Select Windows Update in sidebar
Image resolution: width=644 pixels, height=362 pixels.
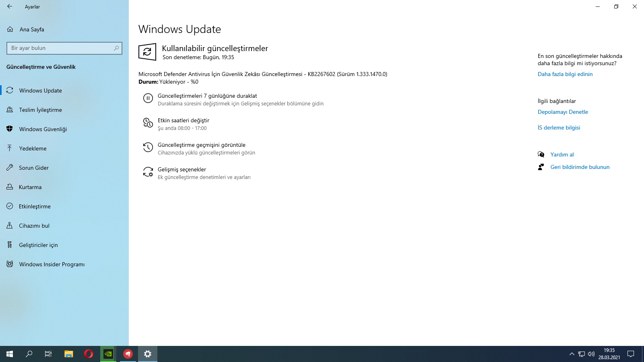click(x=64, y=90)
